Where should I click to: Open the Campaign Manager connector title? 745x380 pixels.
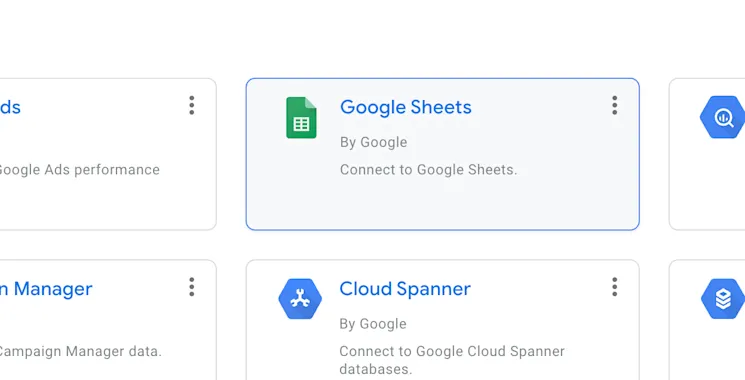pyautogui.click(x=46, y=289)
